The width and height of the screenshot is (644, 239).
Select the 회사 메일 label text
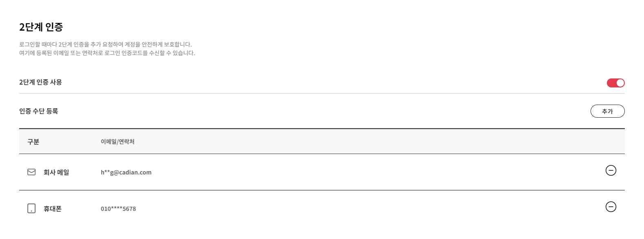click(56, 172)
